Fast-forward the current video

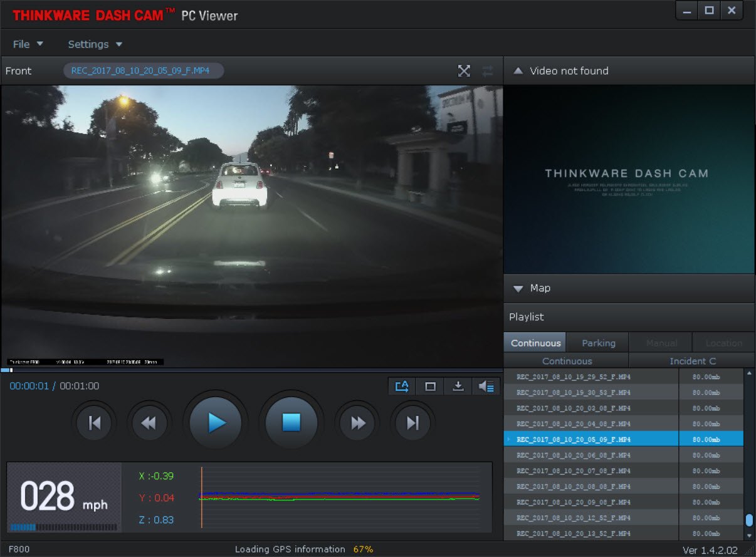tap(357, 423)
